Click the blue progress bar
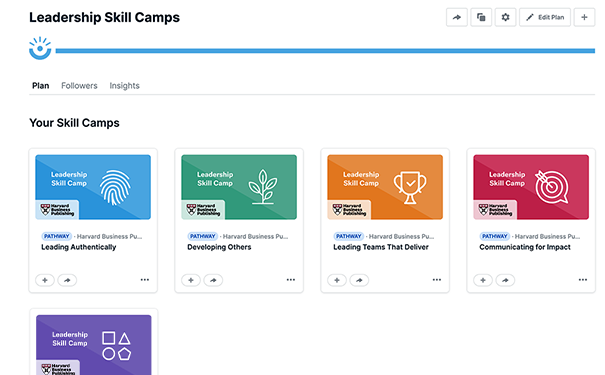The width and height of the screenshot is (605, 375). [325, 51]
